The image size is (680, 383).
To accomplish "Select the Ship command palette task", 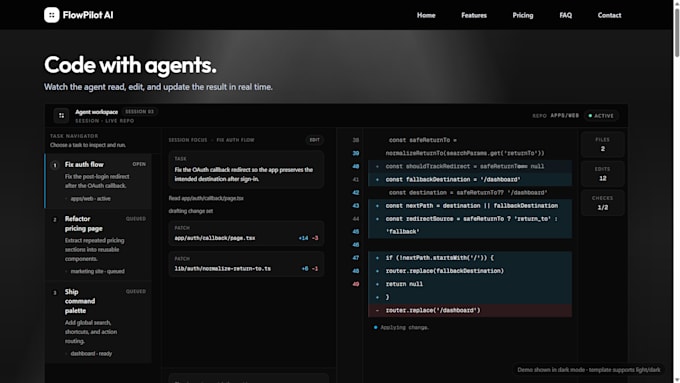I will pos(98,322).
